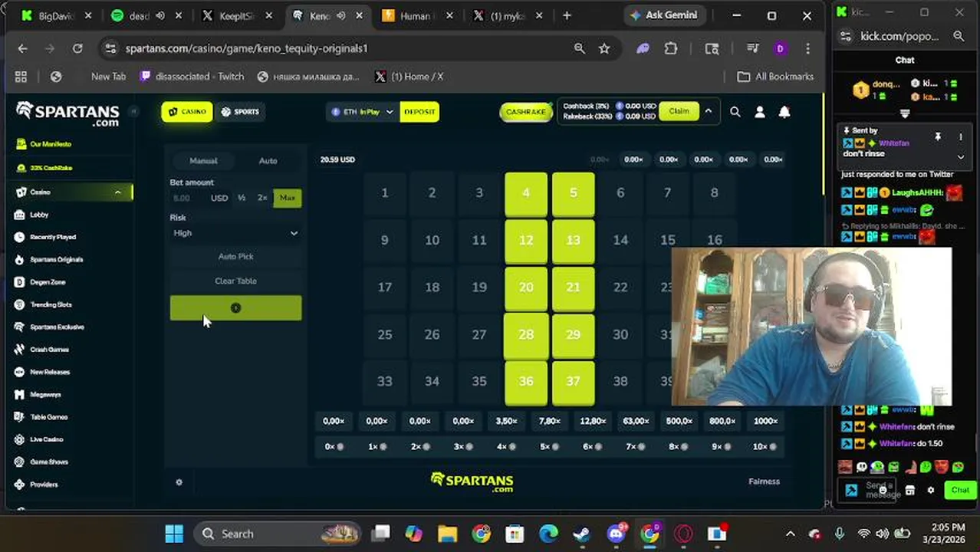Click the Spartans.com logo
This screenshot has height=552, width=980.
coord(67,113)
